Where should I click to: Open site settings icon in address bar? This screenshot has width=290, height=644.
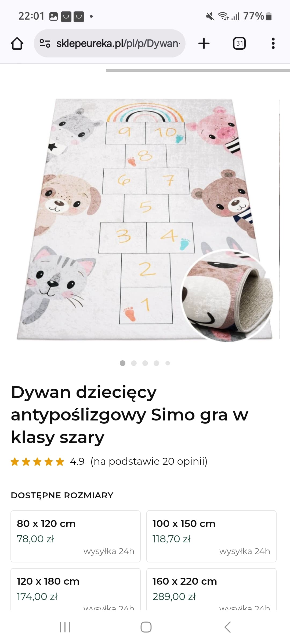pyautogui.click(x=45, y=43)
